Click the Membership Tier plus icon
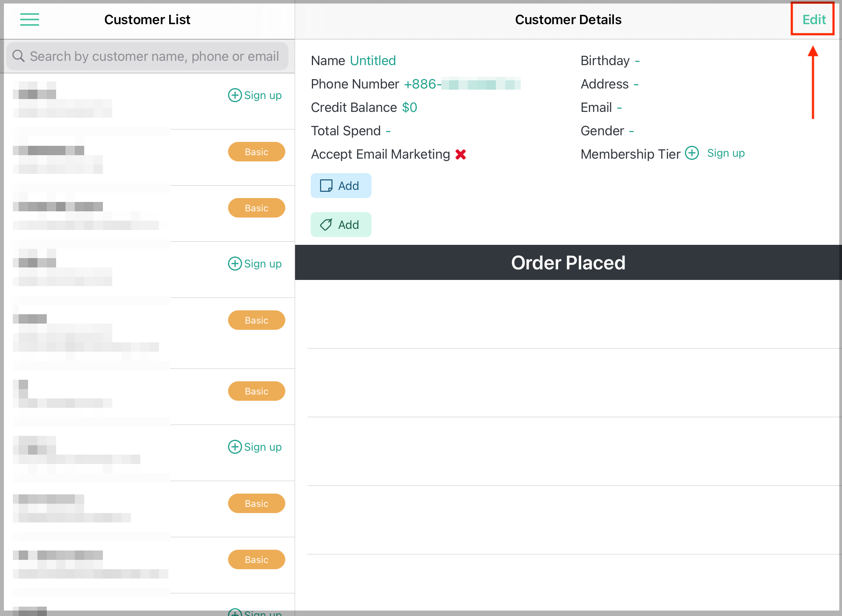Viewport: 842px width, 616px height. point(692,153)
